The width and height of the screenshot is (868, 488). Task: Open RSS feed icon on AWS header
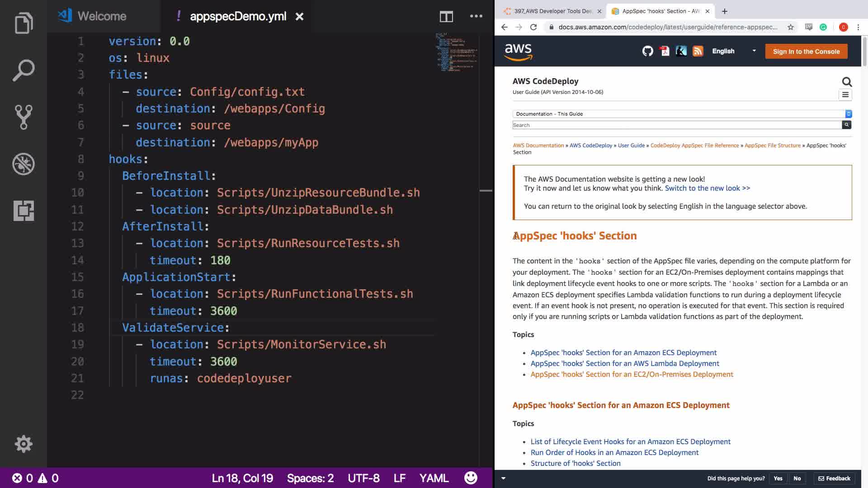pos(698,51)
